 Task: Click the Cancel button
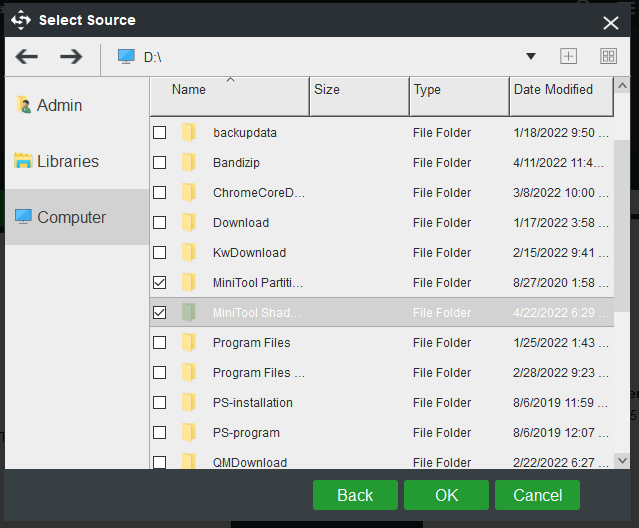point(537,495)
